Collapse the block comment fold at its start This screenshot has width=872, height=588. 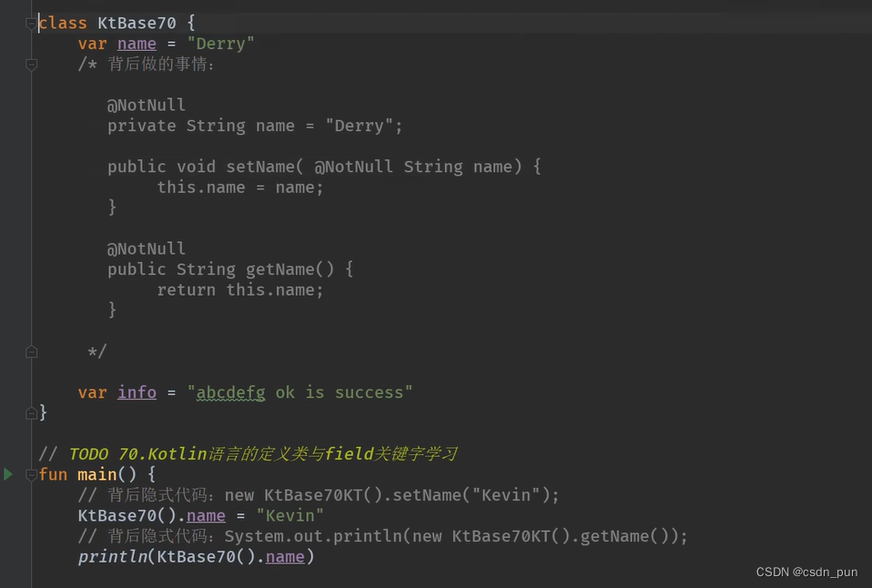pos(31,65)
